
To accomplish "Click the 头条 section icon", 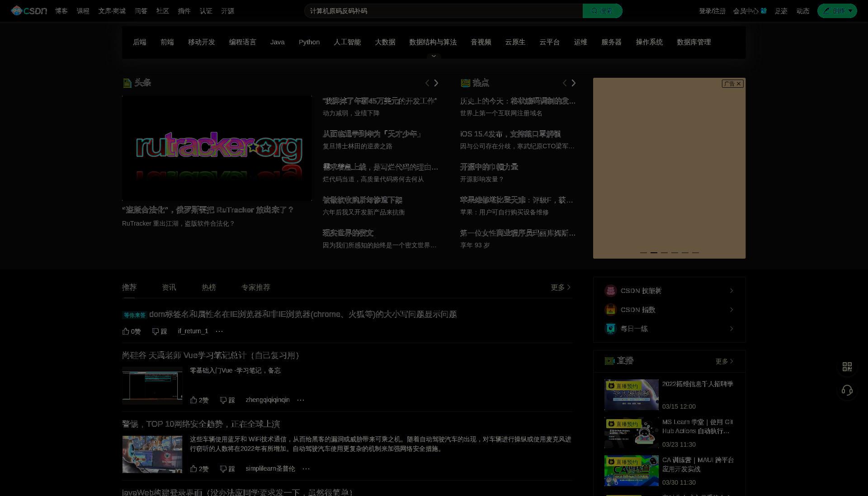I will coord(127,83).
